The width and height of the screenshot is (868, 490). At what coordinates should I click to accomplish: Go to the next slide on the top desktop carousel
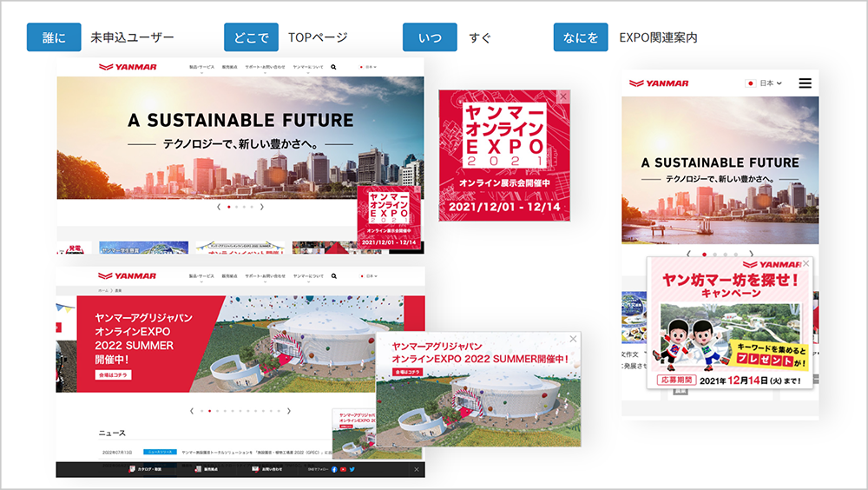coord(262,207)
